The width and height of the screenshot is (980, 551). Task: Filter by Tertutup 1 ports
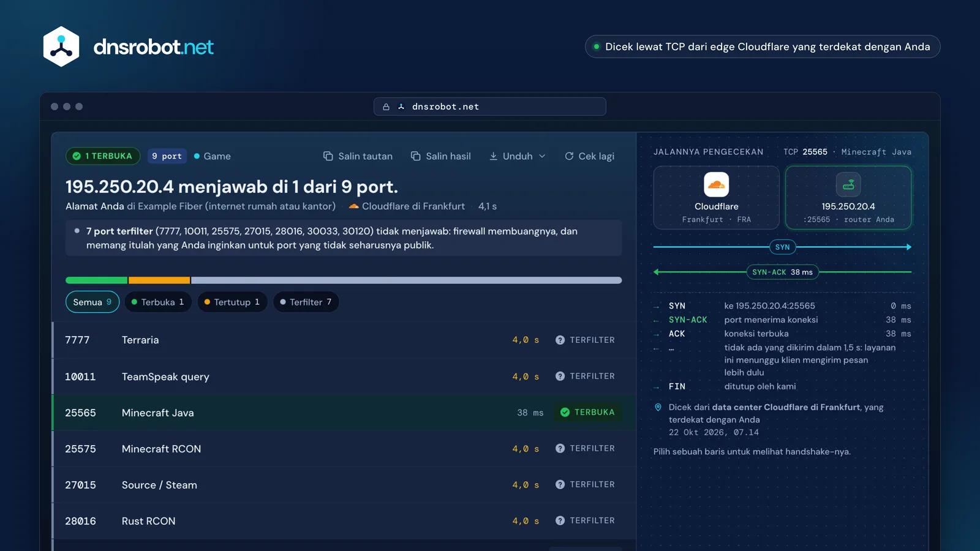coord(232,302)
